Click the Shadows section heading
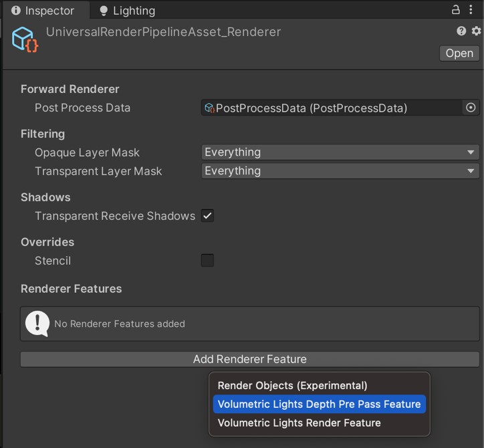This screenshot has width=484, height=448. 45,197
